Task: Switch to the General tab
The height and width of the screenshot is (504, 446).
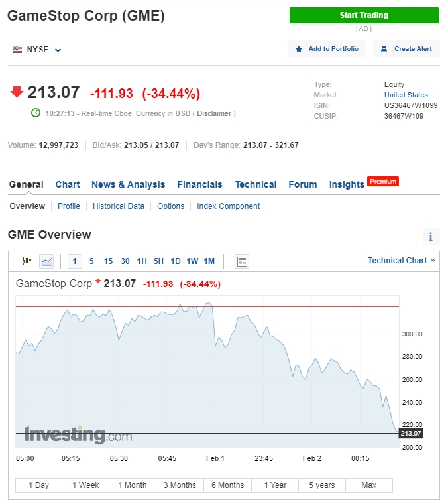Action: pyautogui.click(x=26, y=184)
